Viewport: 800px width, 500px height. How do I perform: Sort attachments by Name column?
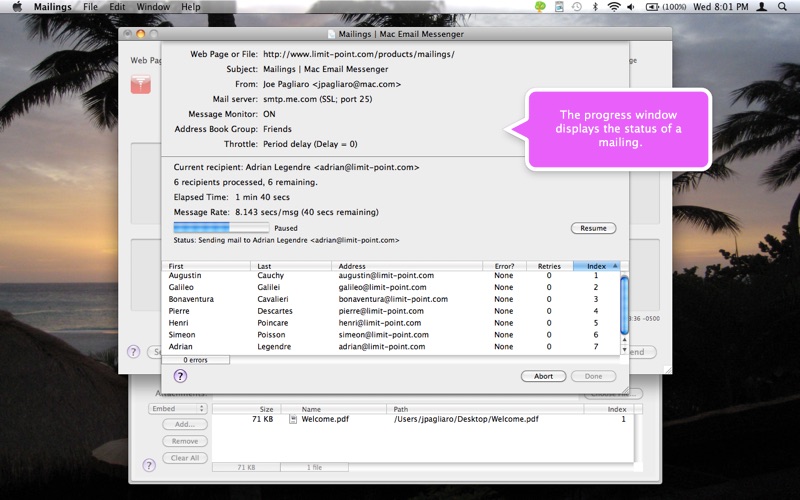pyautogui.click(x=334, y=409)
